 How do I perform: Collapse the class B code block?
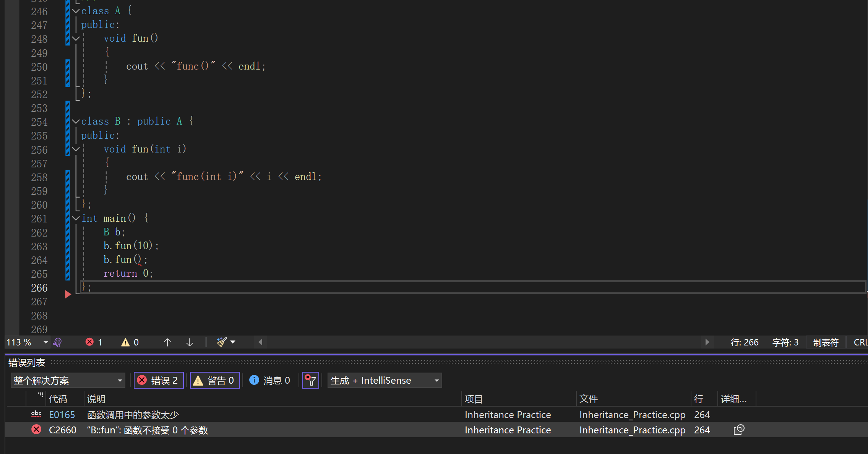(76, 122)
